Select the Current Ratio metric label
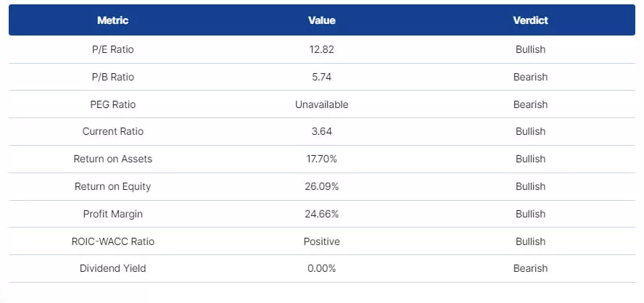 (112, 132)
